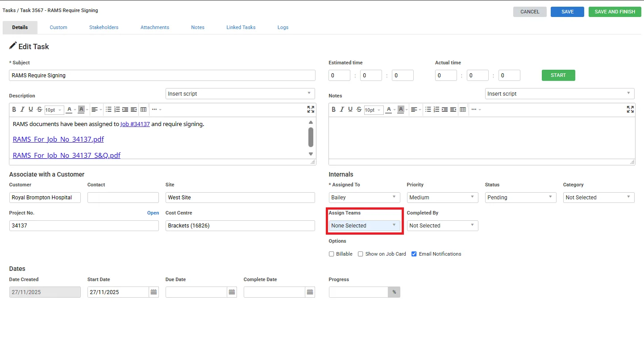Expand Notes editor to fullscreen
Image resolution: width=644 pixels, height=337 pixels.
coord(630,110)
